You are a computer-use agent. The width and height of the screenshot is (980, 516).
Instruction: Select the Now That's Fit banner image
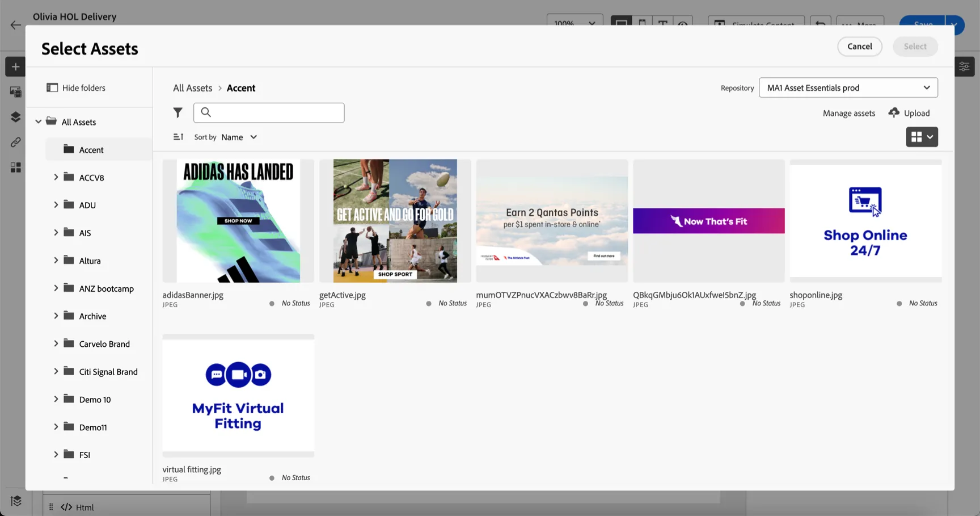tap(708, 221)
